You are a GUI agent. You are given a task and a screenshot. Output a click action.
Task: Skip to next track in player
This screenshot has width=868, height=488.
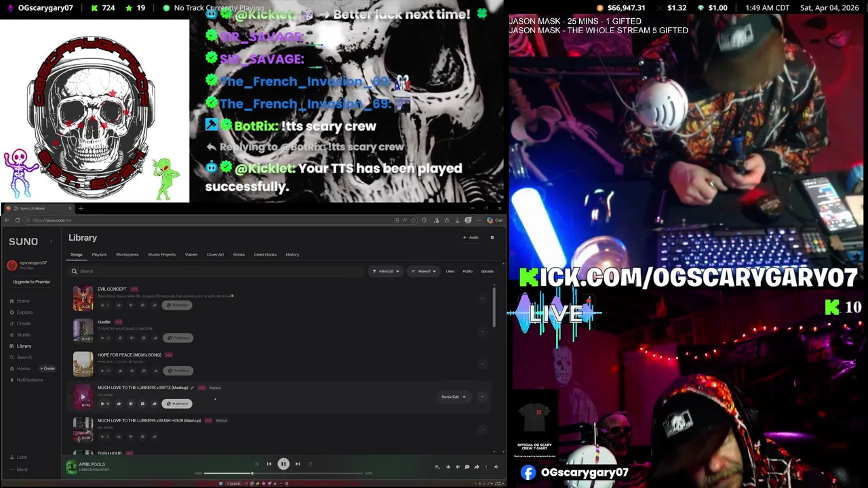click(298, 464)
